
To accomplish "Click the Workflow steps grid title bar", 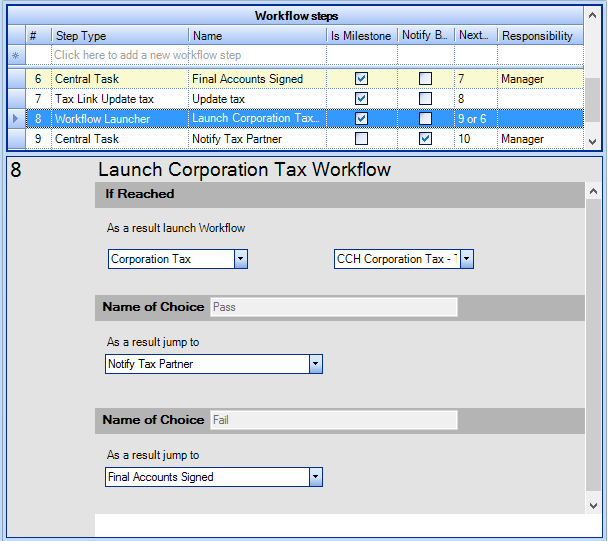I will point(296,16).
